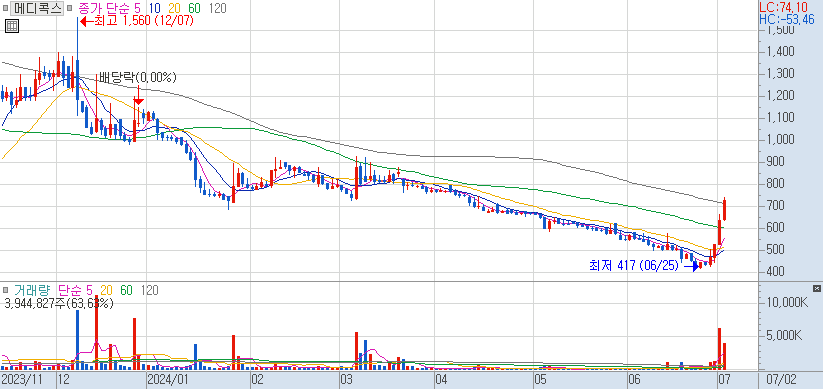
Task: Click the 1,000 price axis label
Action: point(782,140)
